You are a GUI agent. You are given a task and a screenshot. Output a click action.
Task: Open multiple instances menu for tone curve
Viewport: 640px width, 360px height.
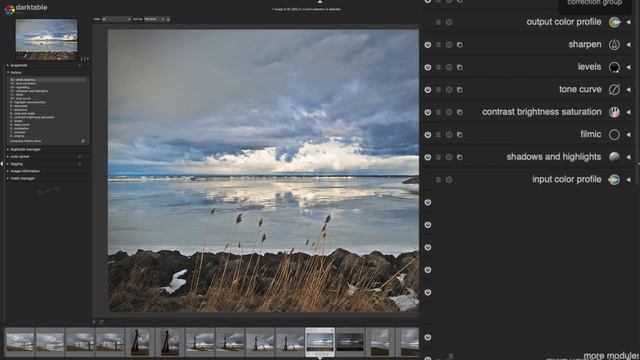[x=460, y=89]
